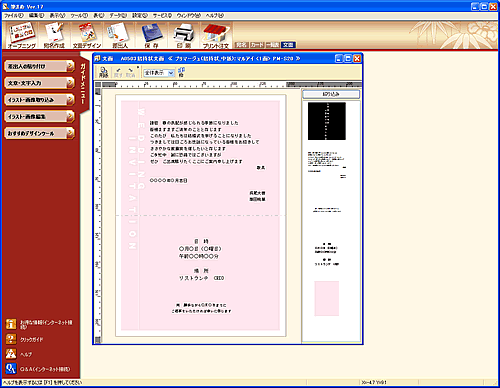Click the おすすめデザインツール guide button
The width and height of the screenshot is (500, 388).
[x=39, y=133]
